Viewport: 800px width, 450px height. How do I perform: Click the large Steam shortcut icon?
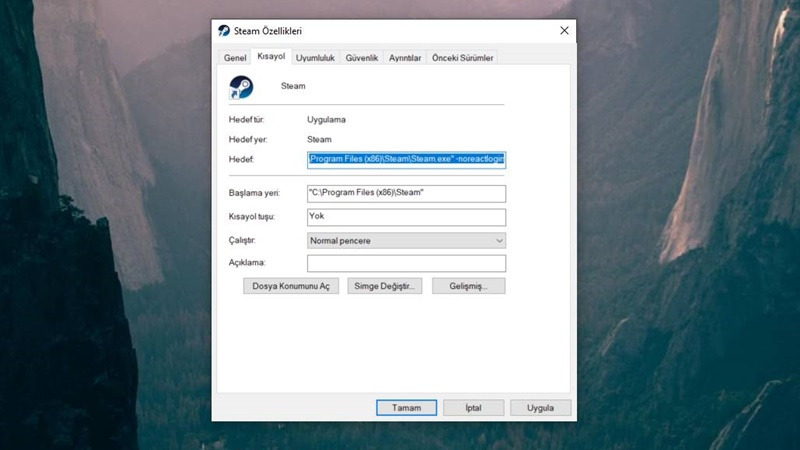tap(241, 87)
